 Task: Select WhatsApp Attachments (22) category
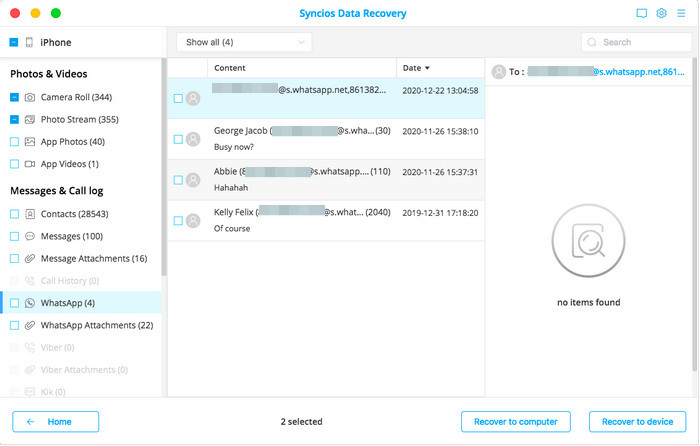(x=96, y=325)
